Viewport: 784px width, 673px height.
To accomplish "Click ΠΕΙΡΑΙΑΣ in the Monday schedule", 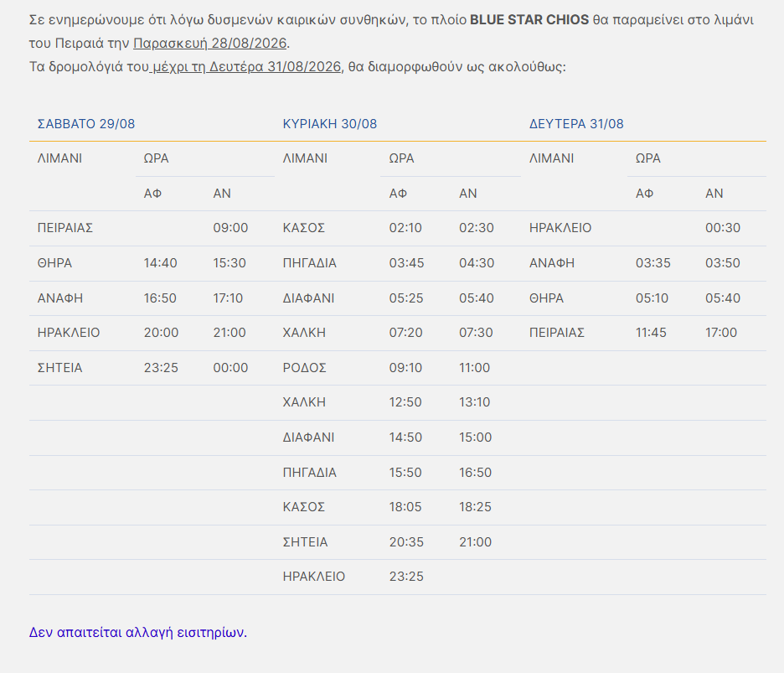I will (557, 333).
